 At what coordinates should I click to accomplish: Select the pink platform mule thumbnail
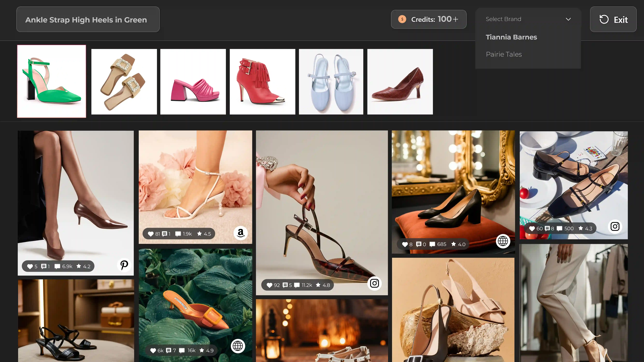click(193, 82)
